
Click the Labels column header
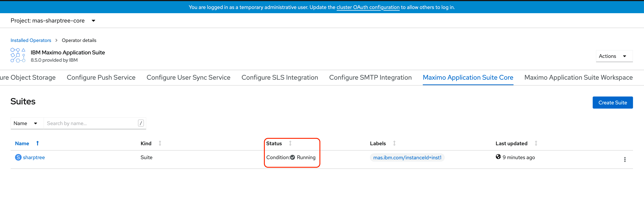click(x=378, y=144)
